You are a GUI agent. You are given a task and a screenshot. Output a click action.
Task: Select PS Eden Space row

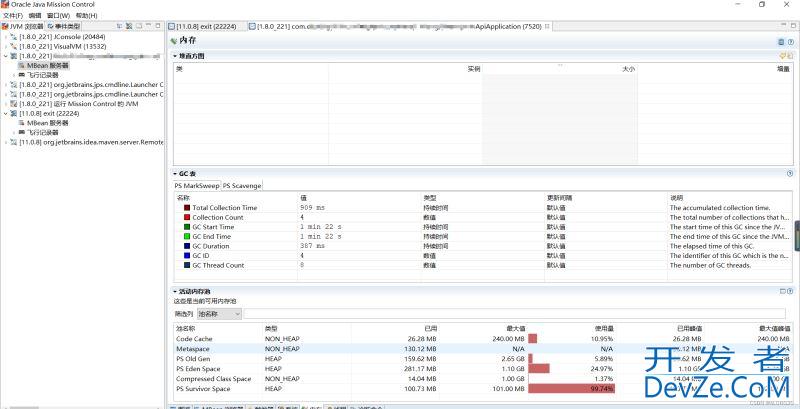(x=483, y=369)
